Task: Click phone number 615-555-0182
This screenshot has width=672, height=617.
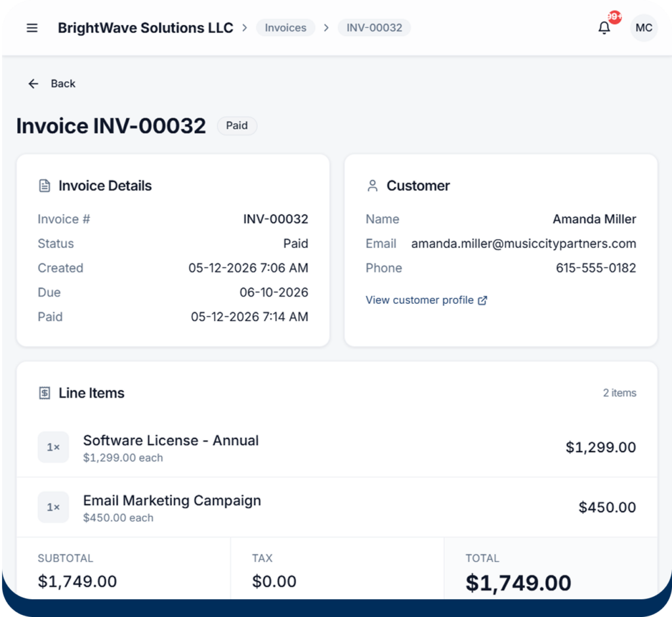Action: coord(596,268)
